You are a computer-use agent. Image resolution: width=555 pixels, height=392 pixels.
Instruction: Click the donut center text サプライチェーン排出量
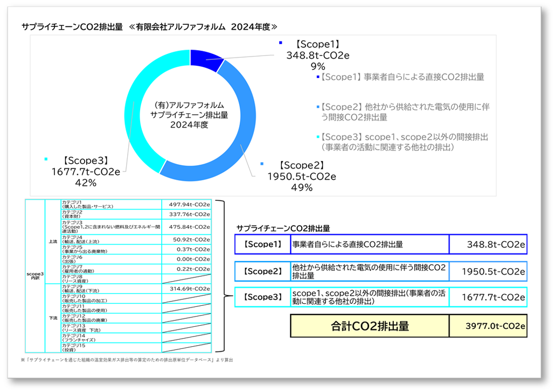tap(189, 115)
